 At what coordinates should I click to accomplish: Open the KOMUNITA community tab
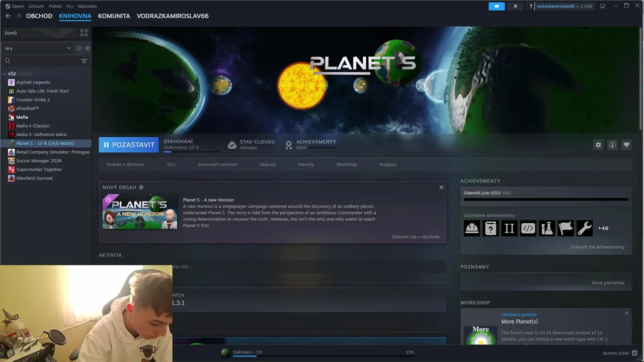click(114, 16)
